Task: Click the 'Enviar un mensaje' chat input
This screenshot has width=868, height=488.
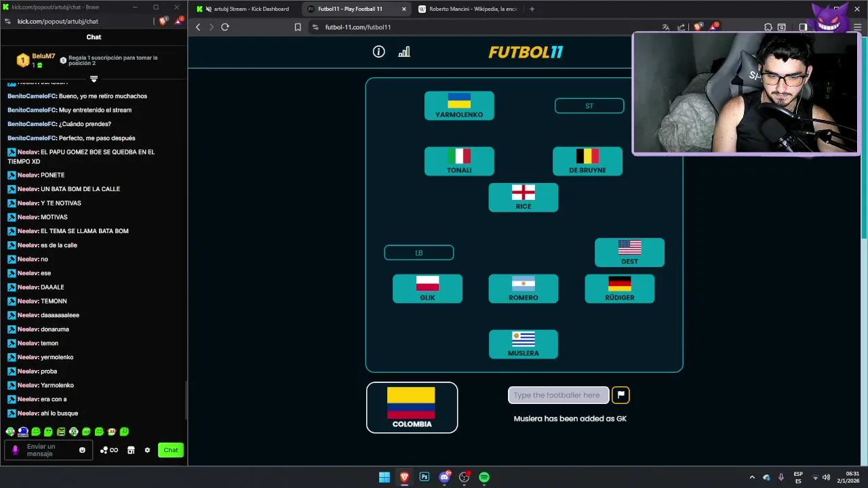Action: (49, 450)
